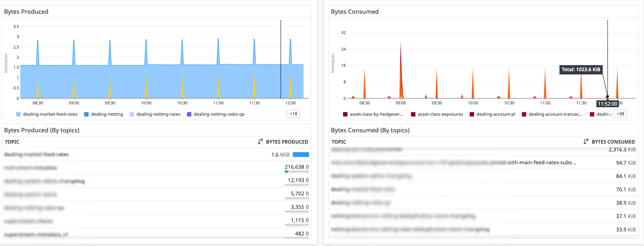The image size is (644, 246).
Task: Click the dealing-netting-rates-qa purple swatch
Action: click(x=189, y=114)
